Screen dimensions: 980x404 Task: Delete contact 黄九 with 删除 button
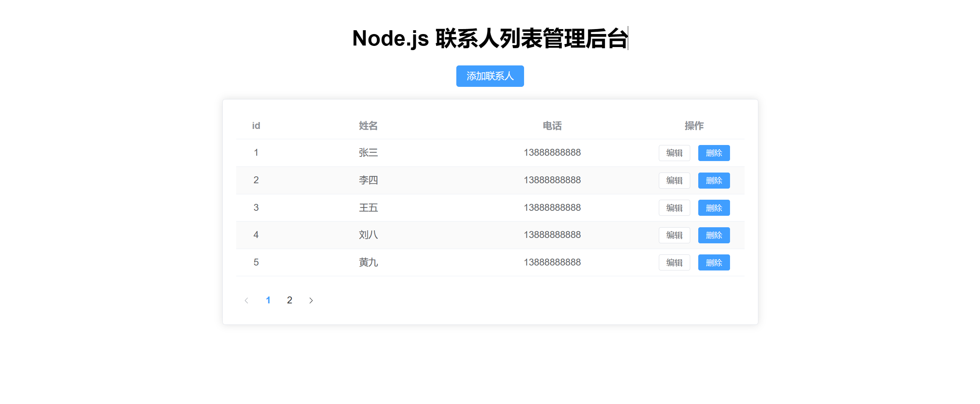click(714, 262)
